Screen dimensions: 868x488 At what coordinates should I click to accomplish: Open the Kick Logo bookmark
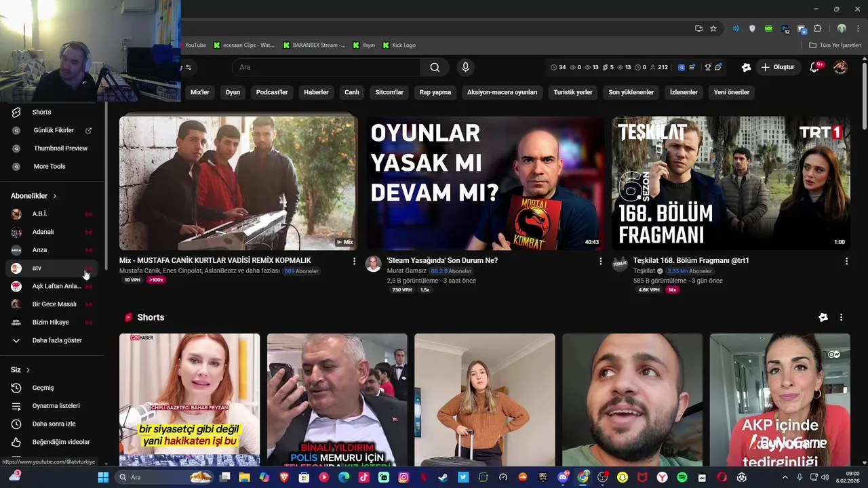tap(399, 45)
